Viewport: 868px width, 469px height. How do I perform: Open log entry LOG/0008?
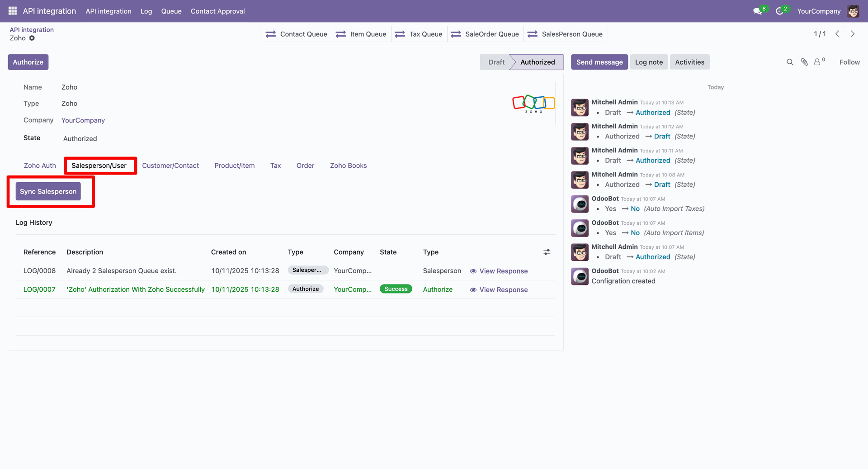pos(39,271)
